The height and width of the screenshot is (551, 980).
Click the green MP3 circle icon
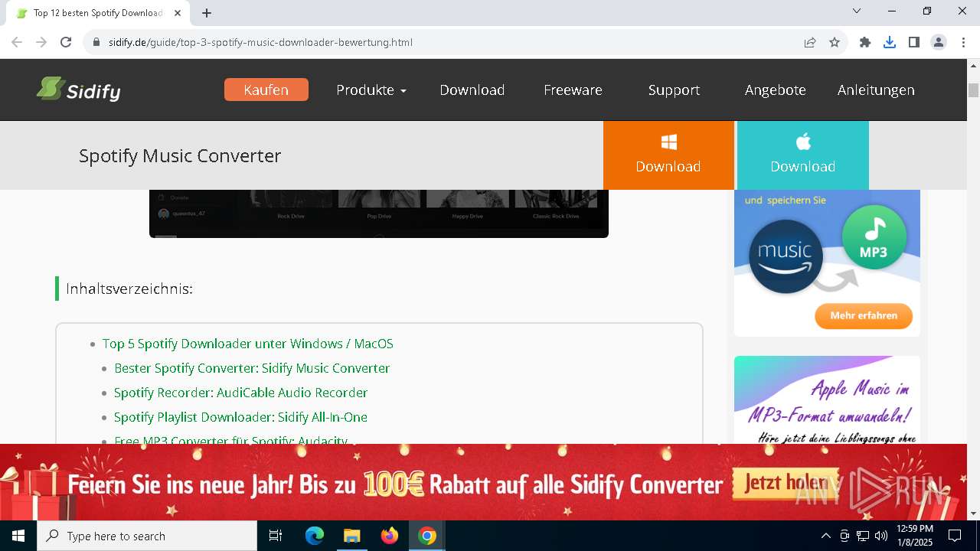pos(874,236)
